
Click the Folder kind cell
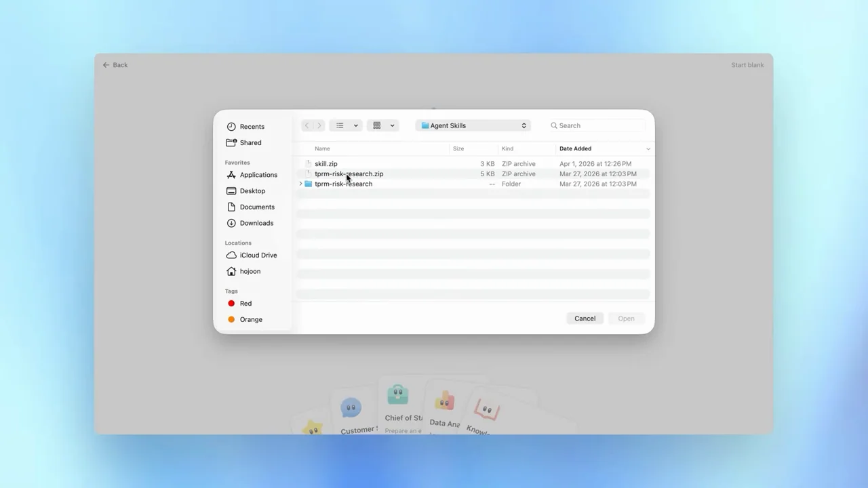point(511,184)
